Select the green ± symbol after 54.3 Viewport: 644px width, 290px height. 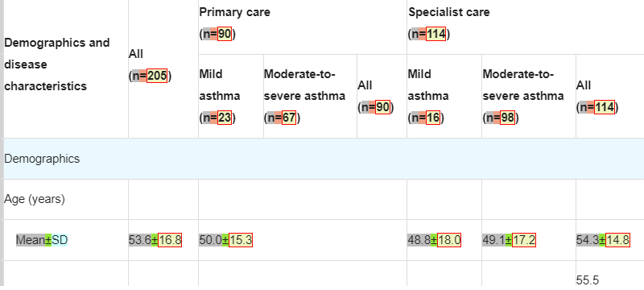601,240
